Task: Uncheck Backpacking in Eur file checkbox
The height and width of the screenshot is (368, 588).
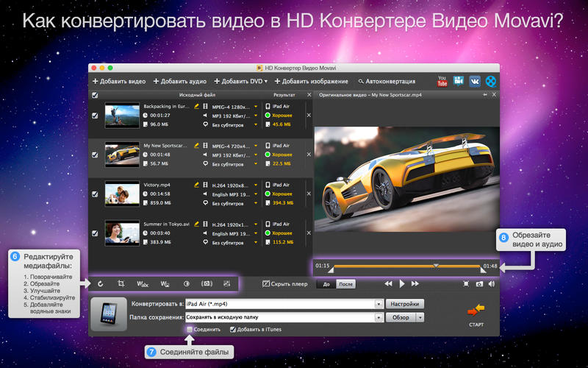Action: [95, 116]
